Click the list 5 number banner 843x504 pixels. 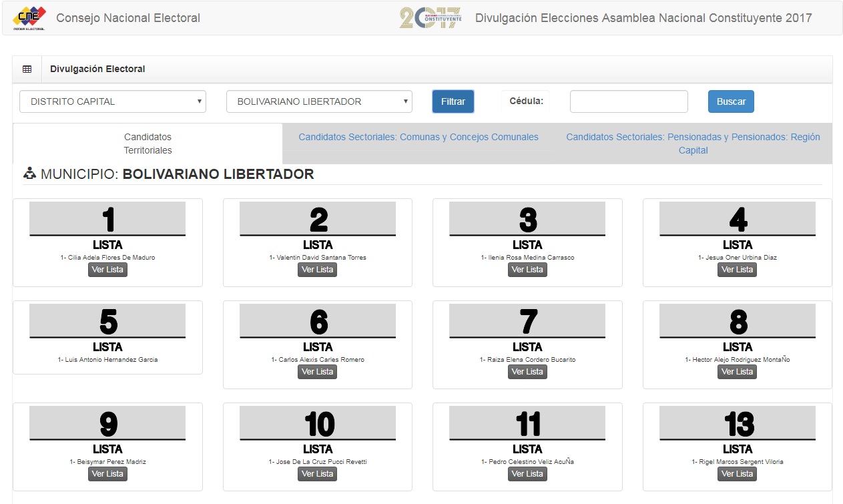107,321
